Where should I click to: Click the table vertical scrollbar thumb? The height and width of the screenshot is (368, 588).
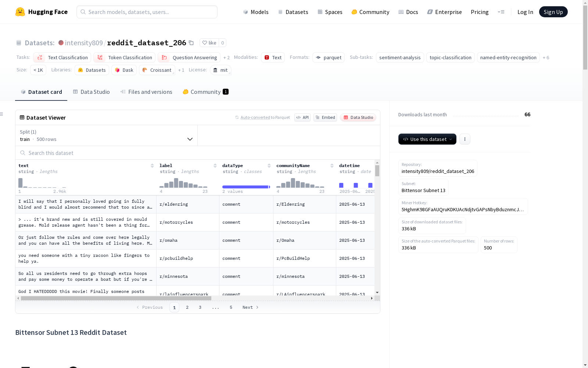click(x=377, y=171)
